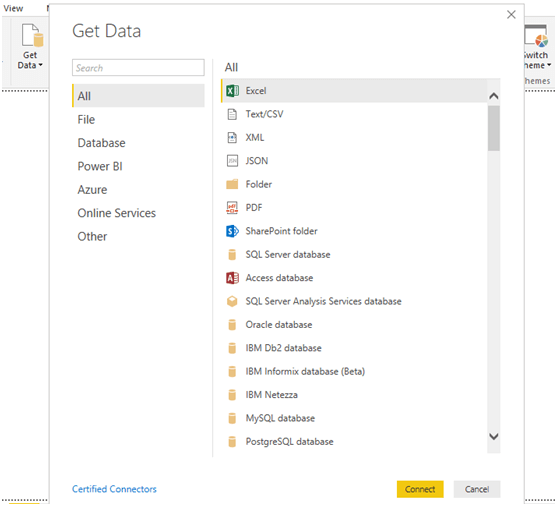Click the Cancel button

coord(477,489)
